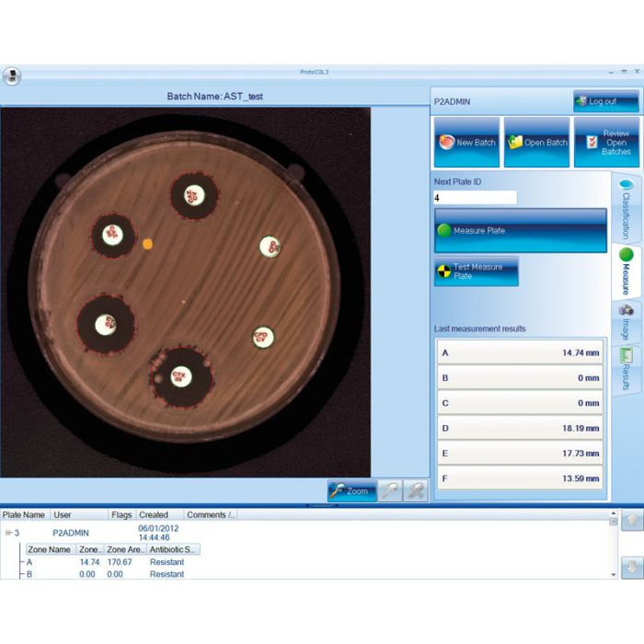
Task: Select zone A row in the table
Action: [x=106, y=562]
